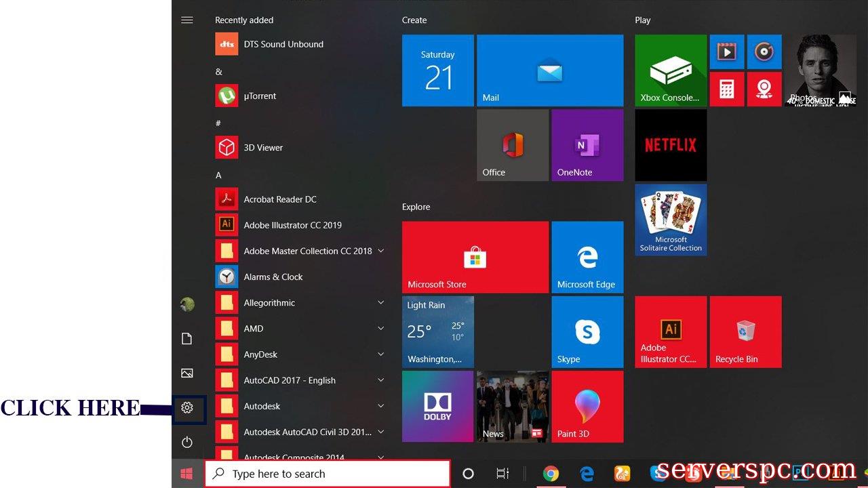Click Chrome icon in taskbar
Viewport: 868px width, 488px height.
pos(551,474)
